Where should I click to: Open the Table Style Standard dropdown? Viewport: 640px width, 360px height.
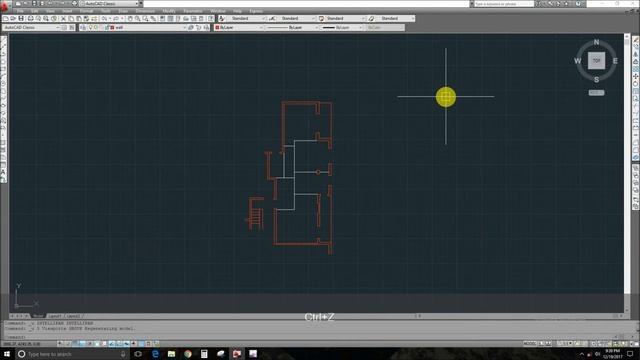pyautogui.click(x=362, y=19)
